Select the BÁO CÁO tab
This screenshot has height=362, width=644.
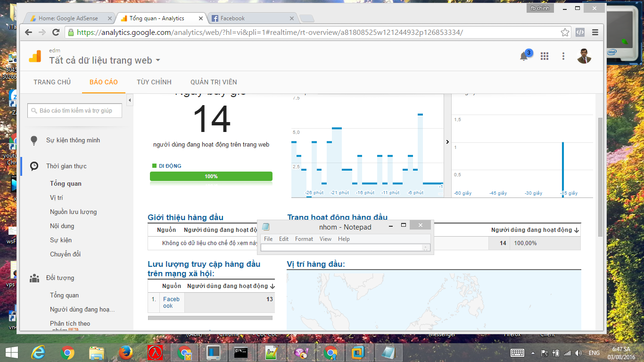(104, 82)
